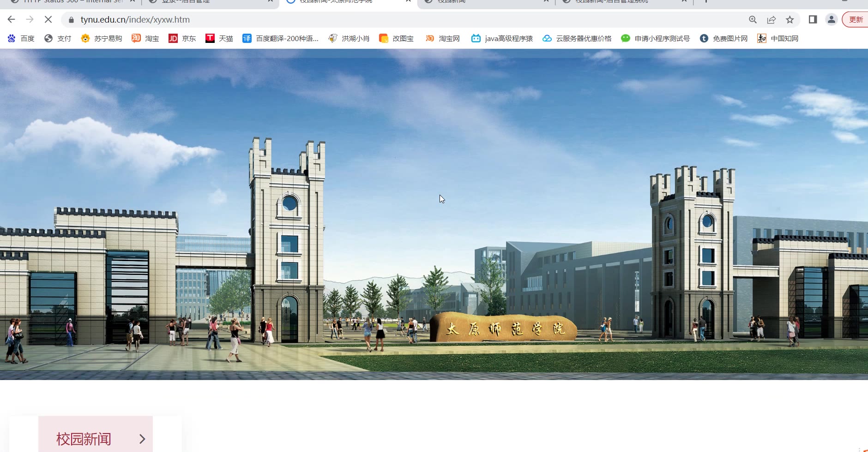The width and height of the screenshot is (868, 452).
Task: Open the 淘宝网 bookmark
Action: 442,38
